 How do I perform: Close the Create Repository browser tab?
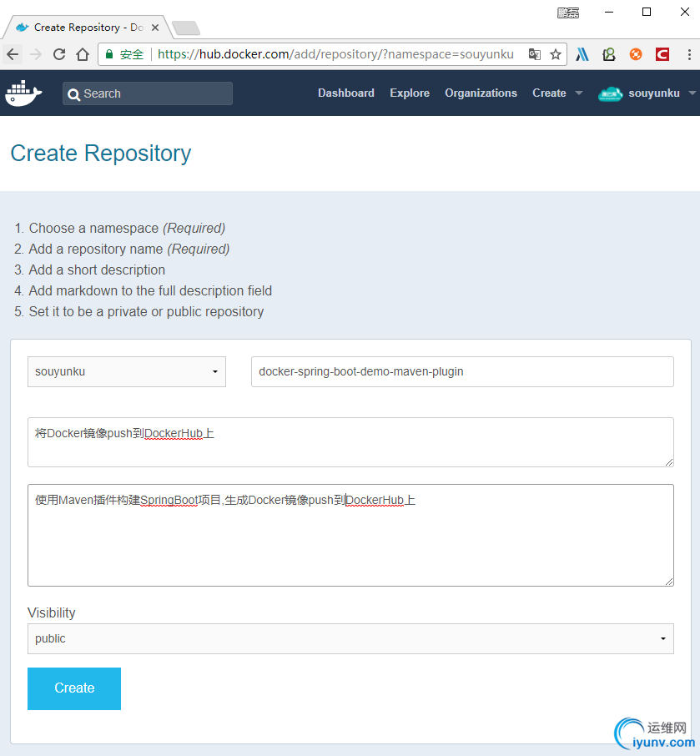tap(155, 28)
